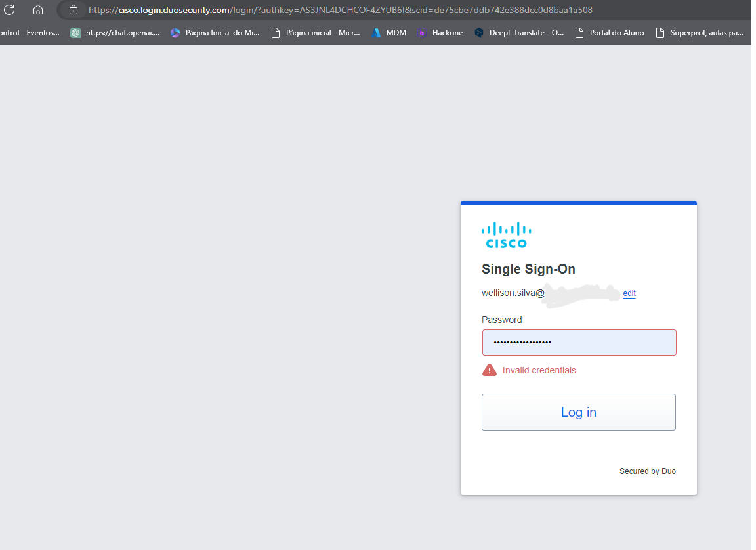
Task: Click the Página Inicial do Mi bookmark icon
Action: click(x=175, y=32)
